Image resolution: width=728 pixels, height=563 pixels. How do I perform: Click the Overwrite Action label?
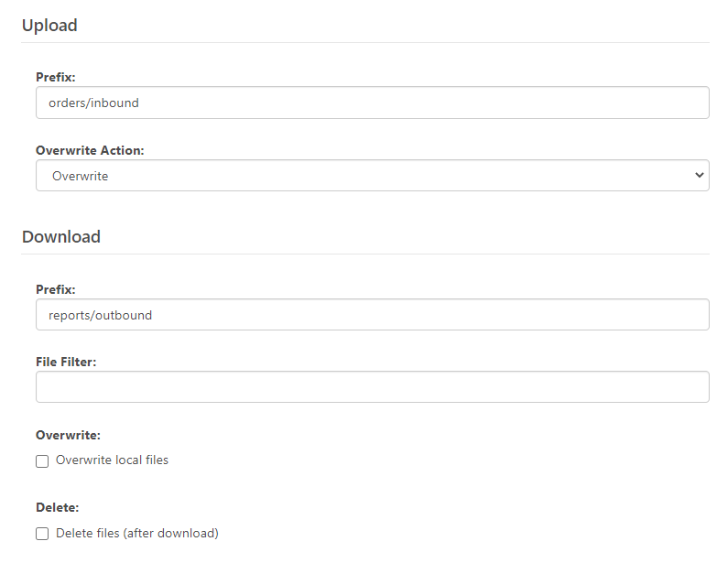(x=90, y=150)
